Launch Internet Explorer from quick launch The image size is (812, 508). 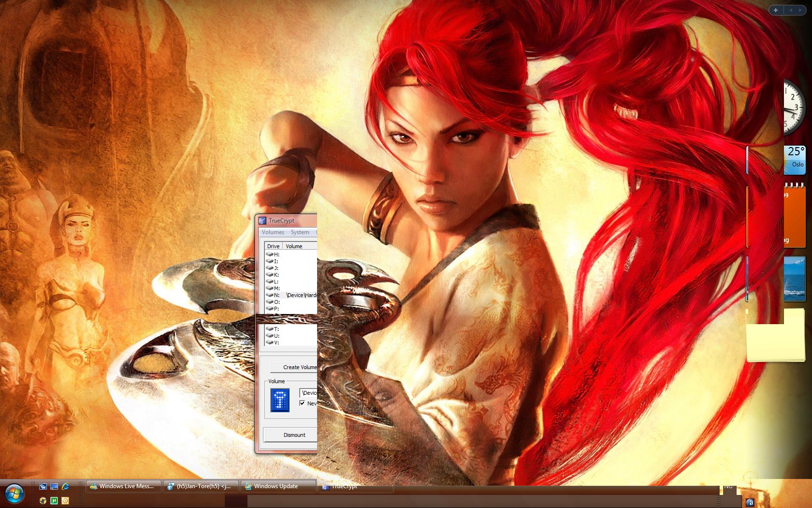(x=65, y=486)
